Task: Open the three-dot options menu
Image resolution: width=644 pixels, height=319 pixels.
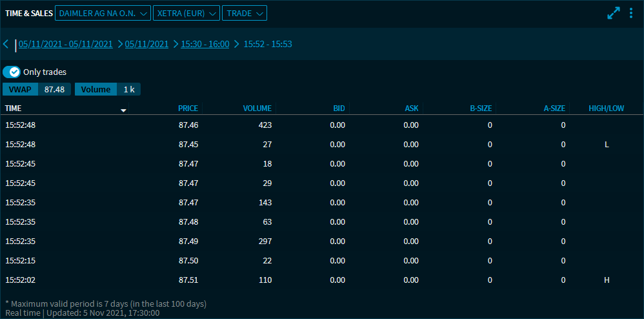Action: click(x=631, y=13)
